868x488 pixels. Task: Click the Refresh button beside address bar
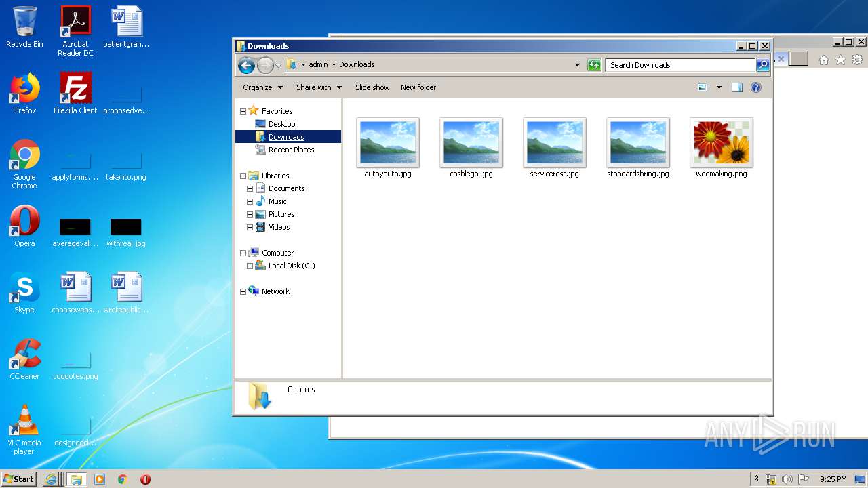[x=594, y=65]
